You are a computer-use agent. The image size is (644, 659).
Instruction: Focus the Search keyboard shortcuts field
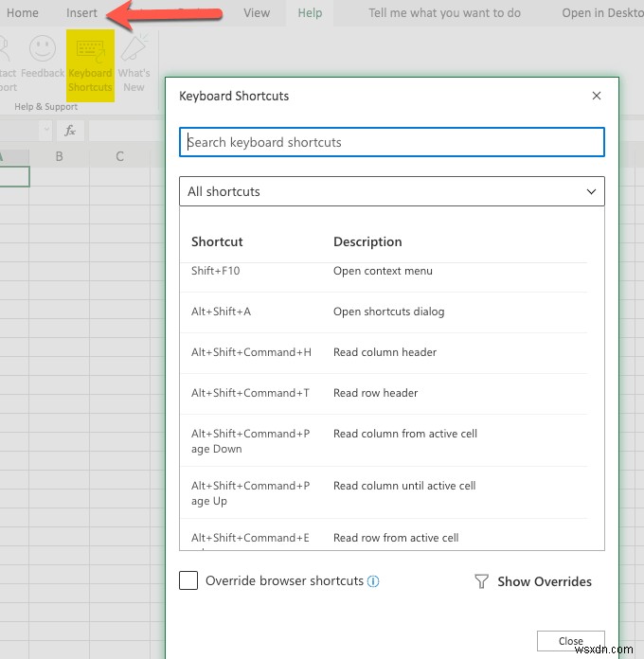point(392,142)
